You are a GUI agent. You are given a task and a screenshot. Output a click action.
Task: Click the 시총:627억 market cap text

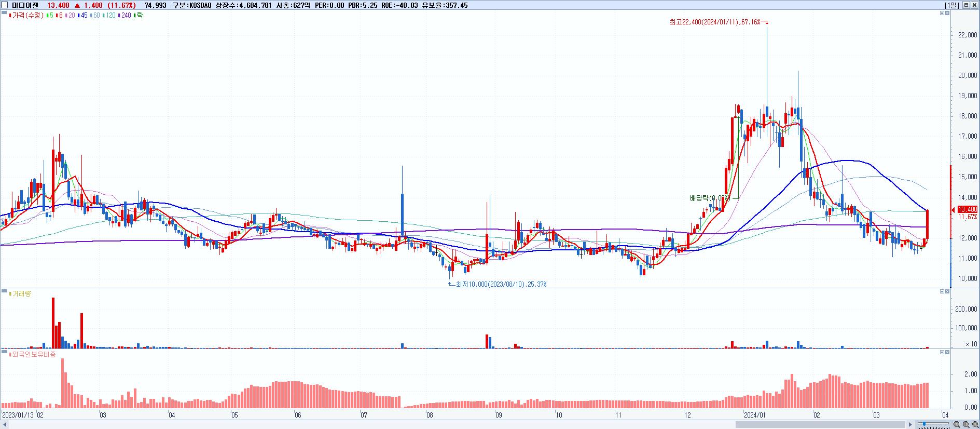[293, 5]
